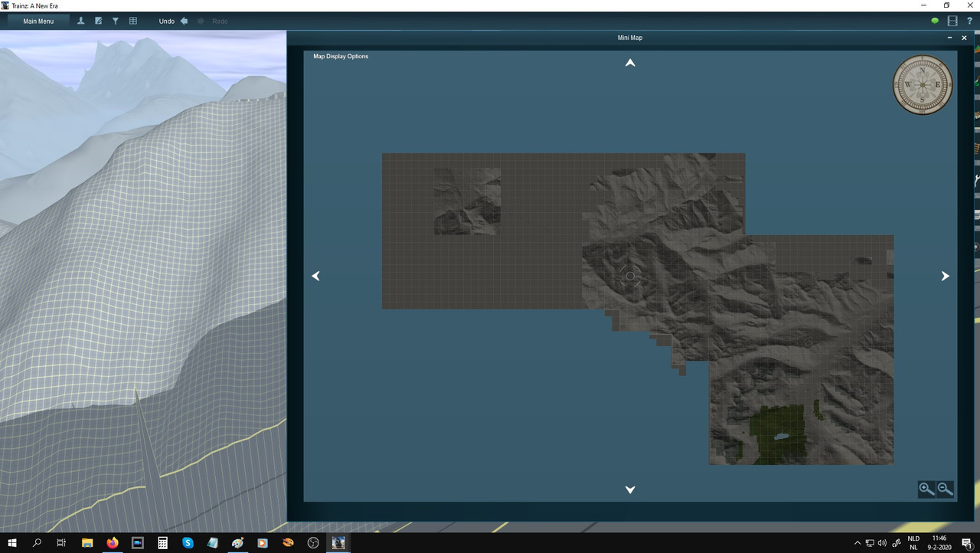Click the circular position marker on map
This screenshot has height=553, width=980.
pyautogui.click(x=631, y=276)
